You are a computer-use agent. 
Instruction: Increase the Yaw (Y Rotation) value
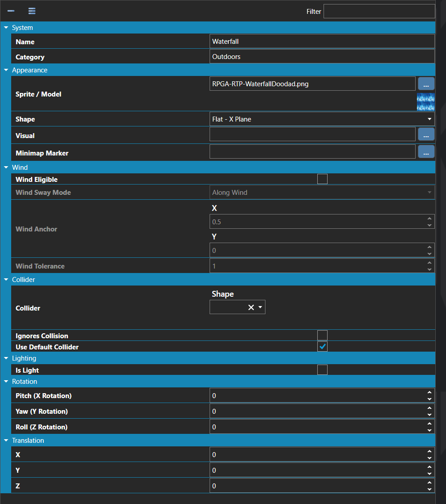coord(429,408)
